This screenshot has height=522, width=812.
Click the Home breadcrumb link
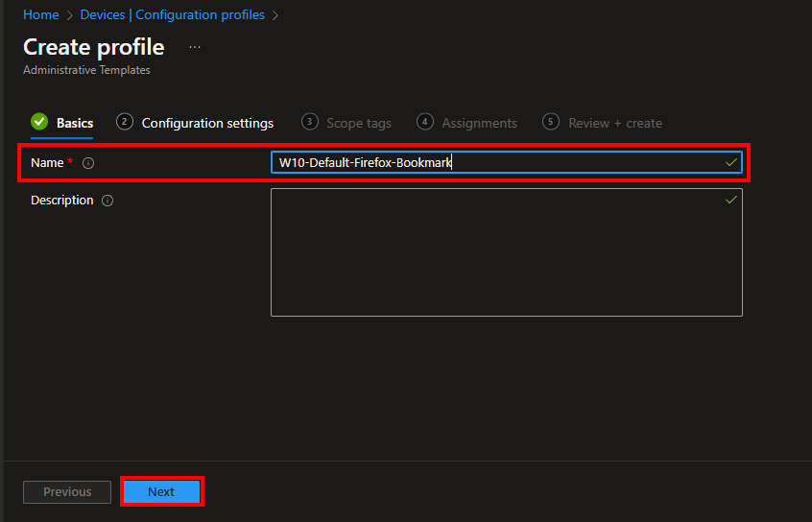pos(40,15)
